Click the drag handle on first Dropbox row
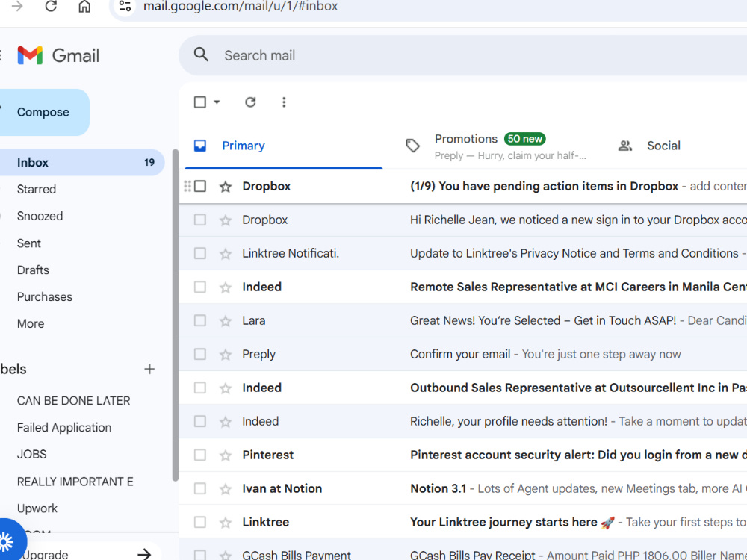Viewport: 747px width, 560px height. 187,186
